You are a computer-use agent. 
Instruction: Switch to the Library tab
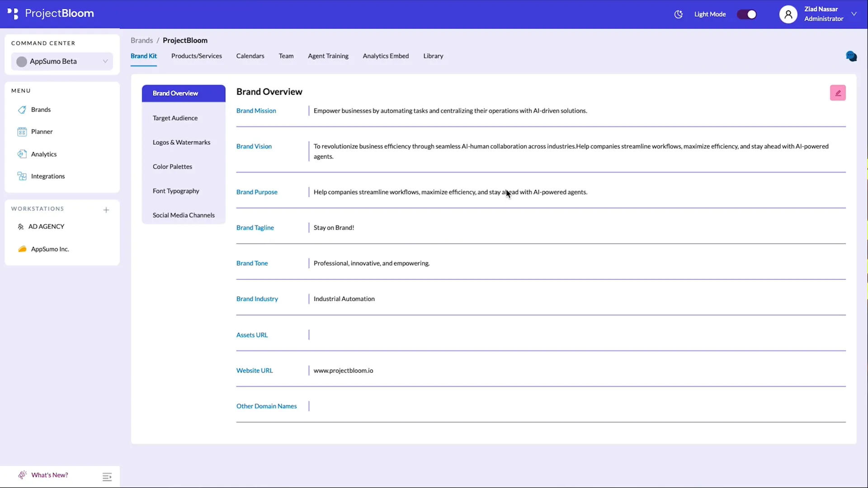click(433, 56)
